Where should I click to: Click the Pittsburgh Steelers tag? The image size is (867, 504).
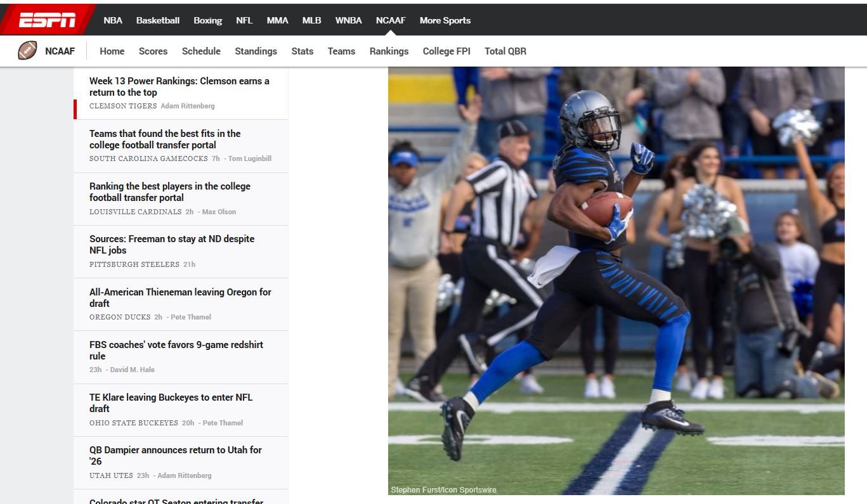tap(134, 264)
